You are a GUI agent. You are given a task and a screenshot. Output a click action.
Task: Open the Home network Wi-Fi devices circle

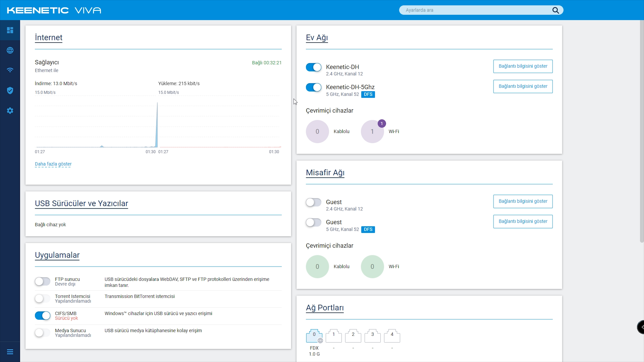click(x=372, y=131)
